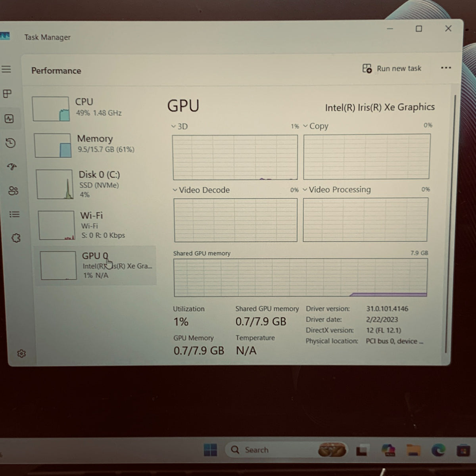Click physical location PCI bus 0 value

click(394, 341)
